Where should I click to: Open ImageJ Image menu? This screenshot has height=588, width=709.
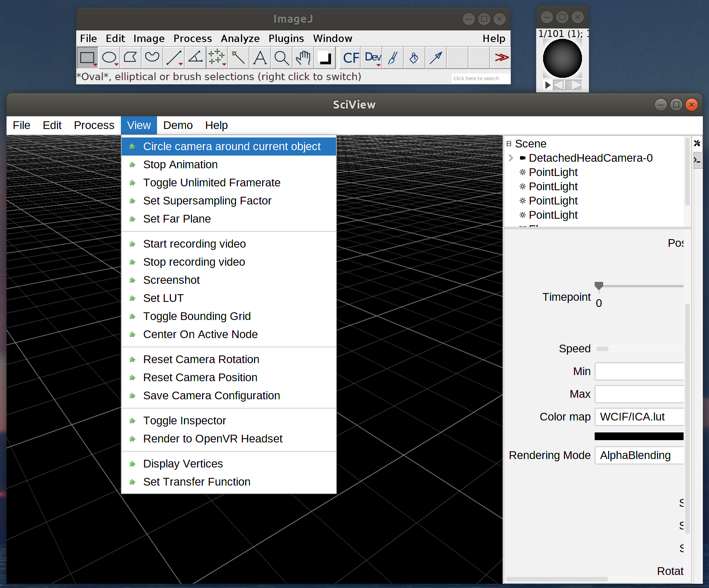149,39
